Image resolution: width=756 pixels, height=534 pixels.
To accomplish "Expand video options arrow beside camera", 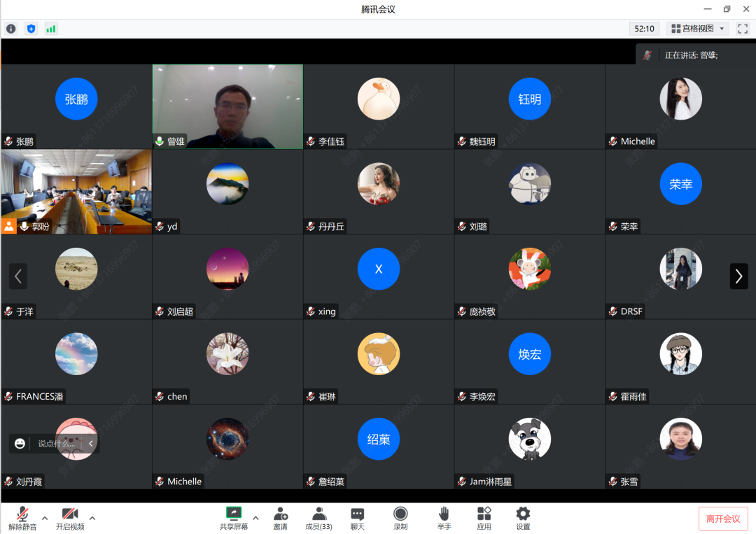I will pos(92,518).
